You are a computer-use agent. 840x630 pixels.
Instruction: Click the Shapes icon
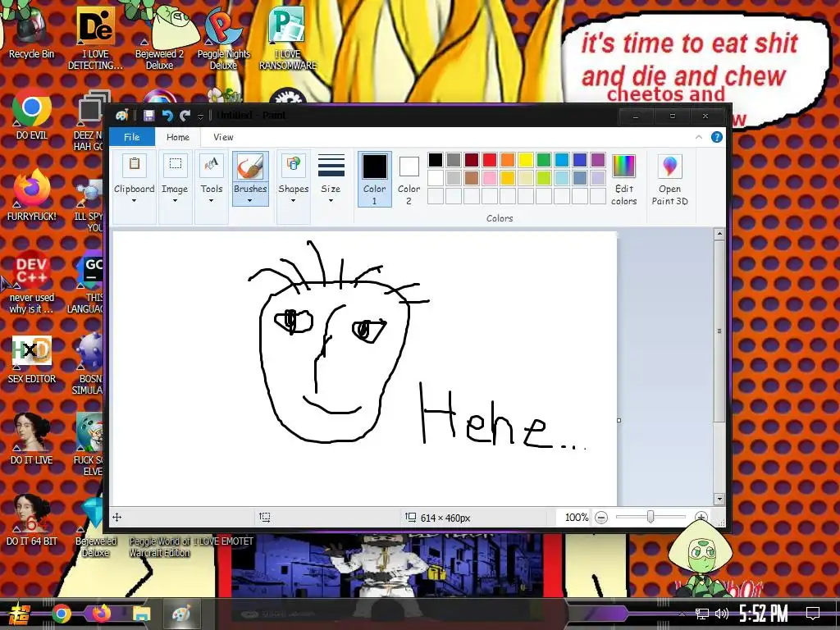point(293,164)
